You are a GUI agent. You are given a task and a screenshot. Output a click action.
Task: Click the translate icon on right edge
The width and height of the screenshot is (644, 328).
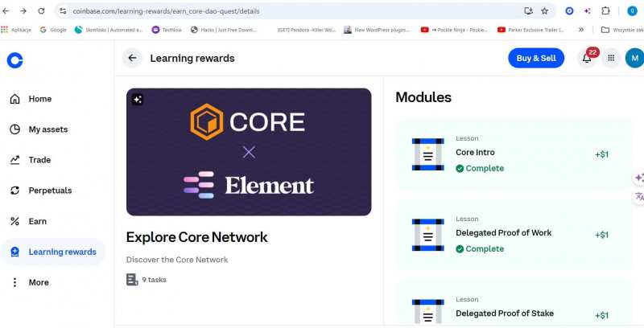coord(639,196)
